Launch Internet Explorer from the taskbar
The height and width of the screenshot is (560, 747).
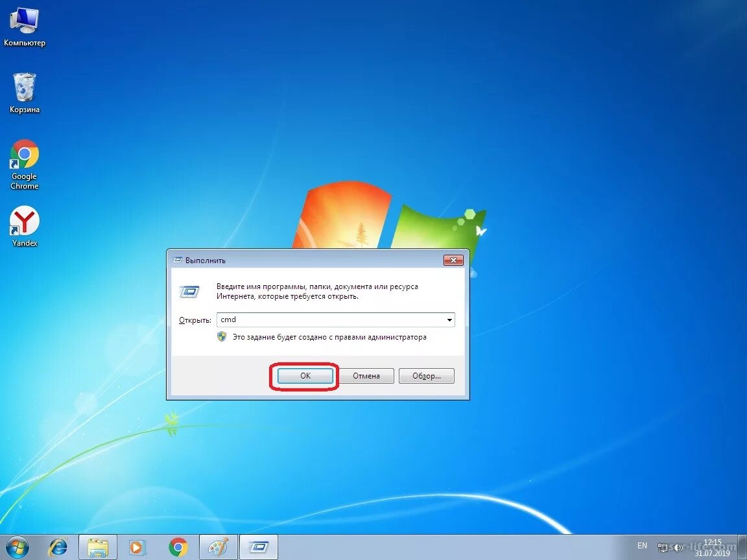click(x=58, y=547)
